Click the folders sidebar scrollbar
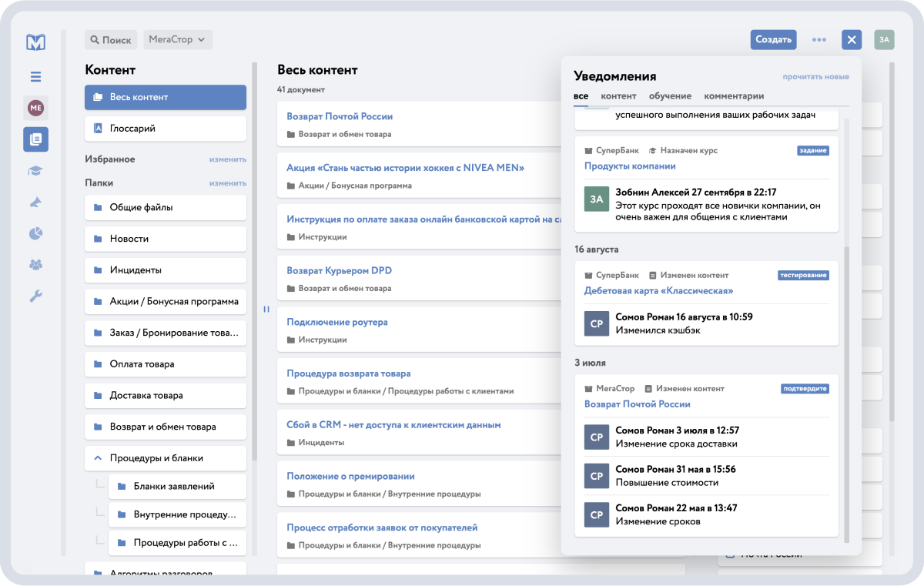 [x=254, y=262]
